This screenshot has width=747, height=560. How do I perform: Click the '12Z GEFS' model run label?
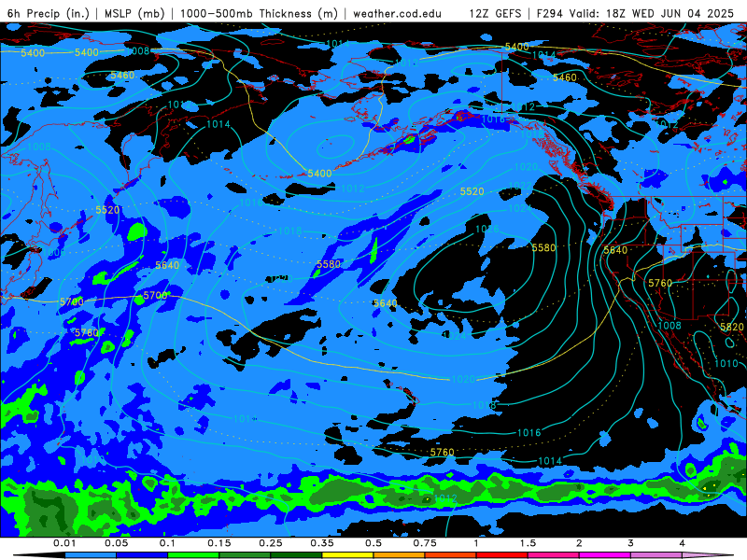click(495, 13)
